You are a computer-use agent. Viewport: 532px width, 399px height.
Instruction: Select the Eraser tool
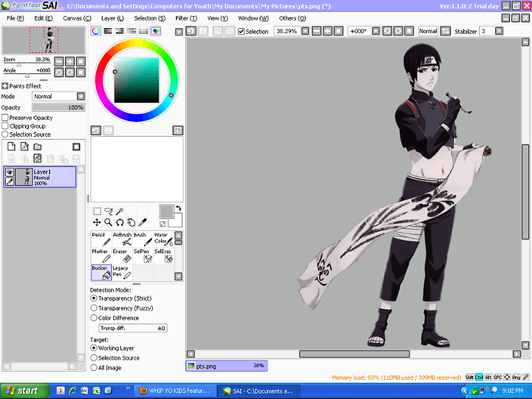pos(122,256)
